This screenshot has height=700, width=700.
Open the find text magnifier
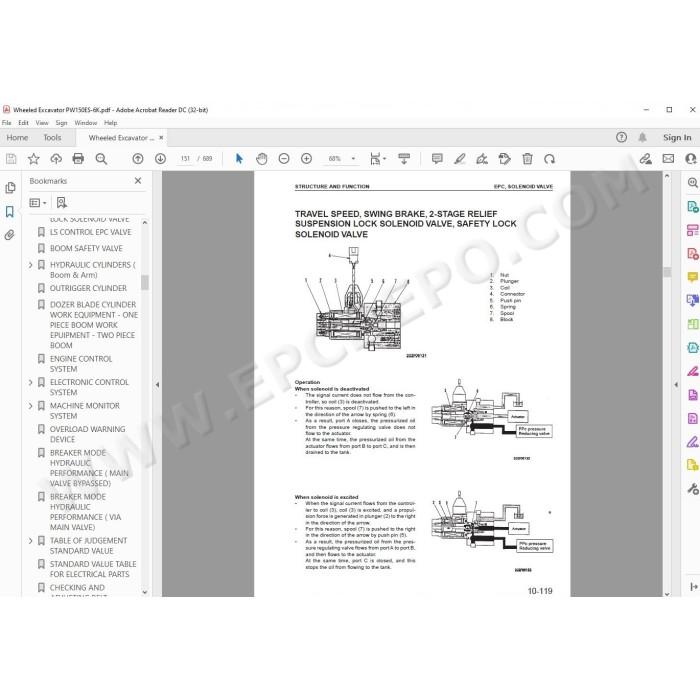tap(101, 159)
